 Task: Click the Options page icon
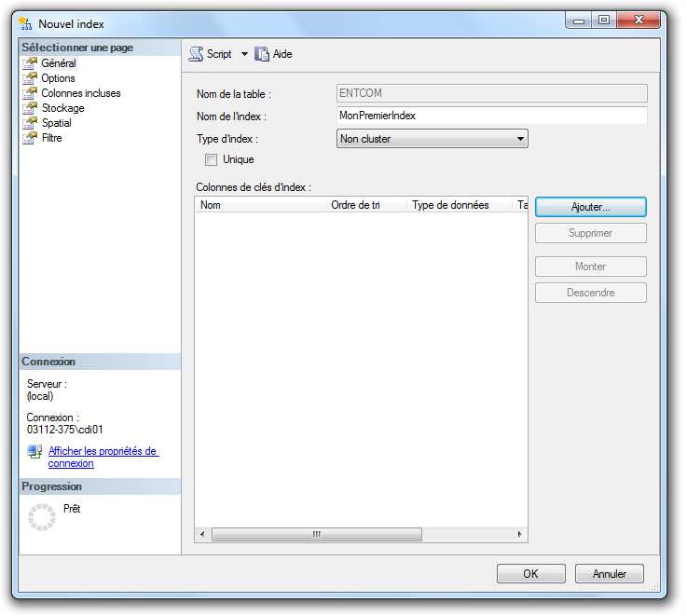click(30, 78)
